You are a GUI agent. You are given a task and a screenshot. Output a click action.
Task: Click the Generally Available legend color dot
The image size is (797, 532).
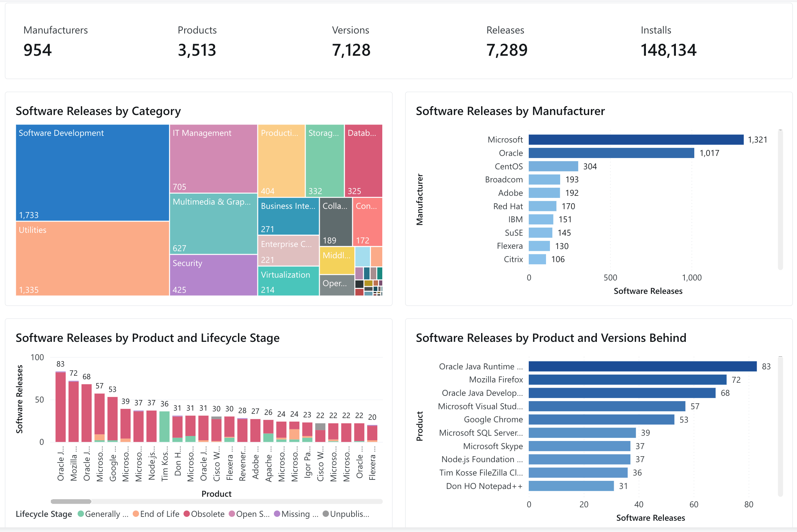[x=80, y=514]
